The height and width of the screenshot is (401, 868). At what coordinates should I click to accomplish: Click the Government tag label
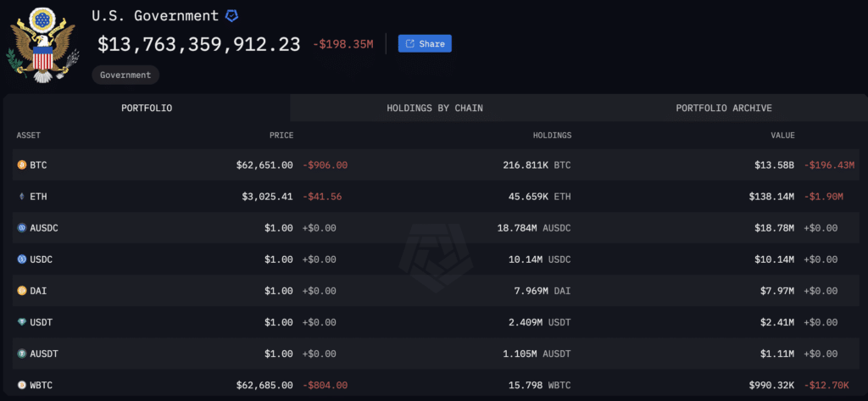(125, 75)
